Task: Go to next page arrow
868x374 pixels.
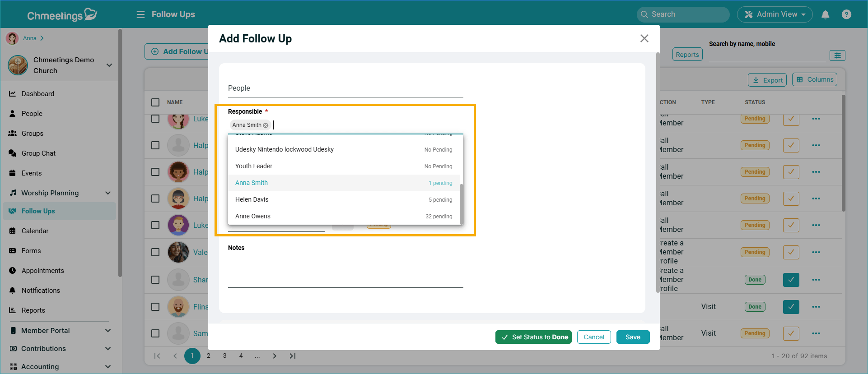Action: click(x=275, y=356)
